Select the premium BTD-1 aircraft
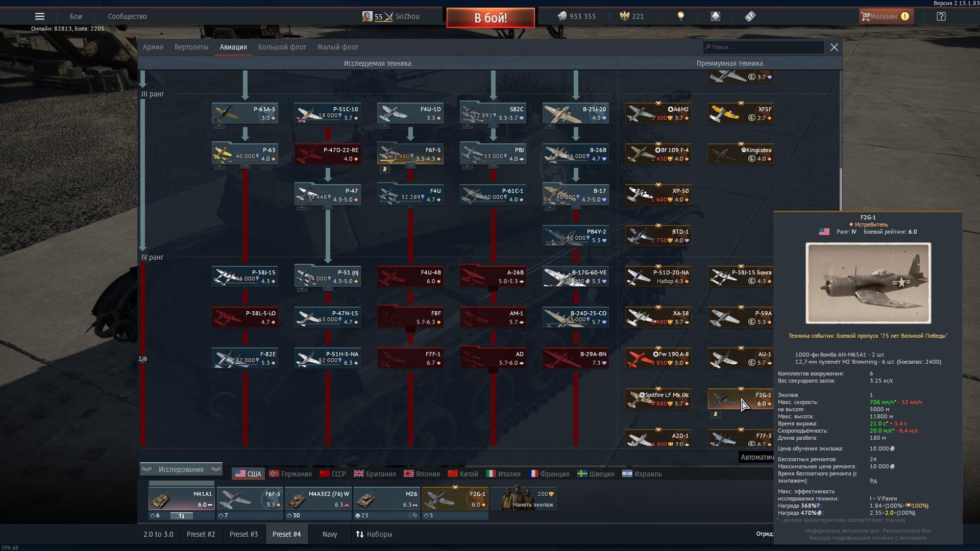980x551 pixels. pyautogui.click(x=658, y=236)
